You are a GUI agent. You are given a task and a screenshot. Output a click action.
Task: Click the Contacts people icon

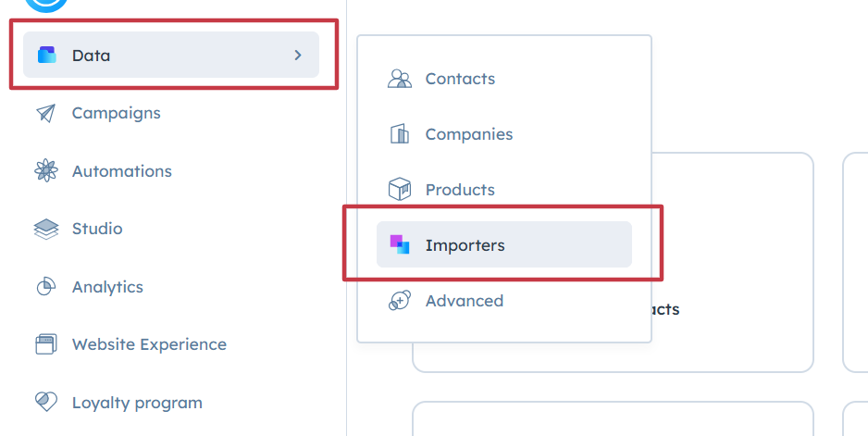pos(400,79)
